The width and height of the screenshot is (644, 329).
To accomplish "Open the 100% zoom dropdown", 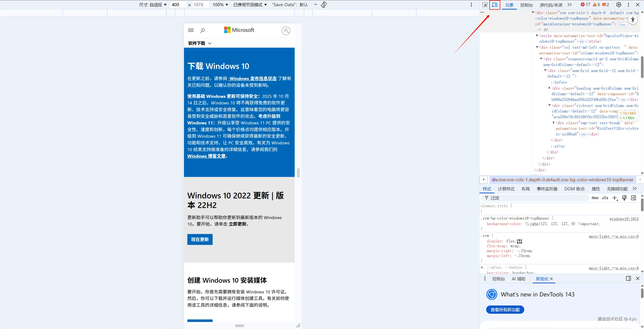I will tap(220, 5).
